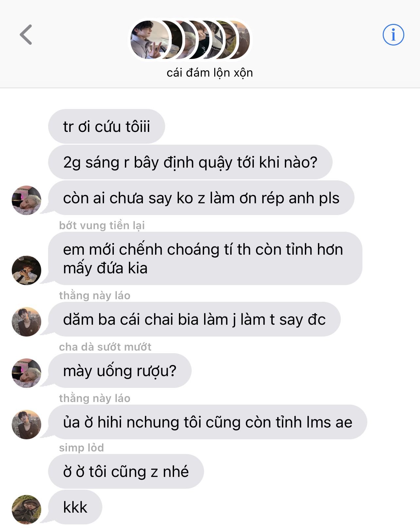
Task: Select the 'còn ai chưa say ko' bubble
Action: click(x=201, y=198)
